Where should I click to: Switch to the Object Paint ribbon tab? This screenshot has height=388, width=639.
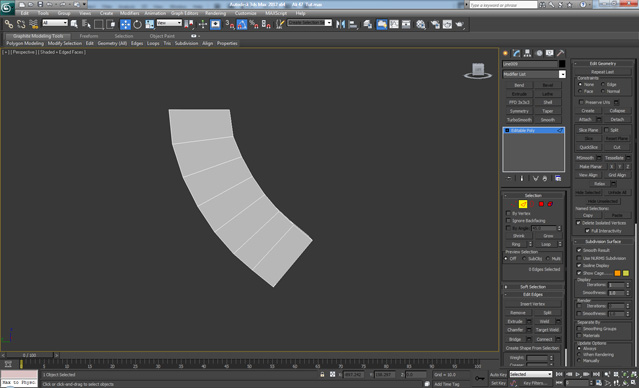[162, 36]
